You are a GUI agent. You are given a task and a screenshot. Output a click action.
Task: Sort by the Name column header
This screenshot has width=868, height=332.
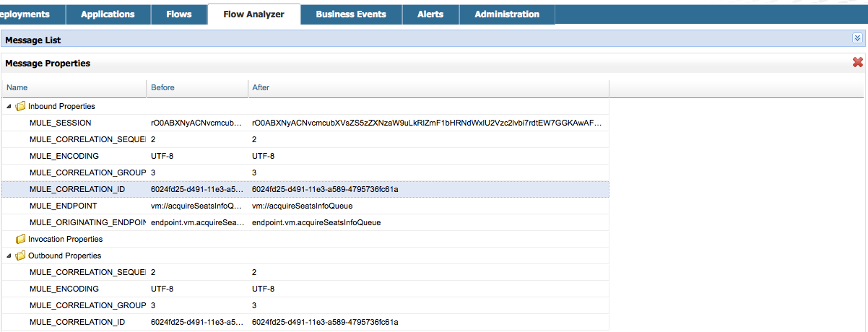click(x=17, y=87)
